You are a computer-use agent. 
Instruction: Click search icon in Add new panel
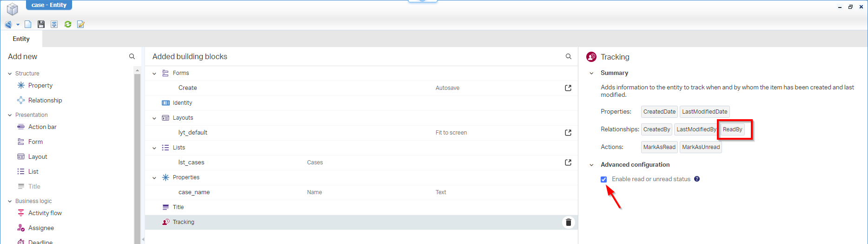click(132, 56)
